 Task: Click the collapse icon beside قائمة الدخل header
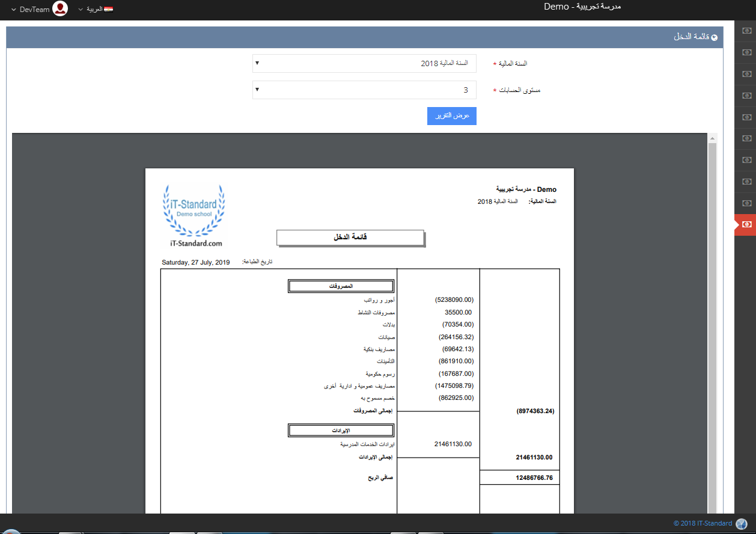[715, 37]
